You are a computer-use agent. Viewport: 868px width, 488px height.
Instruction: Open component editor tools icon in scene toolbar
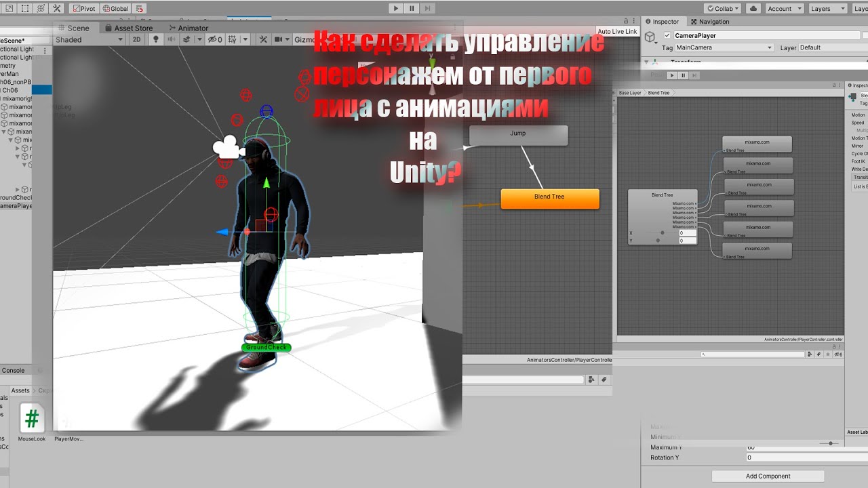click(x=264, y=39)
